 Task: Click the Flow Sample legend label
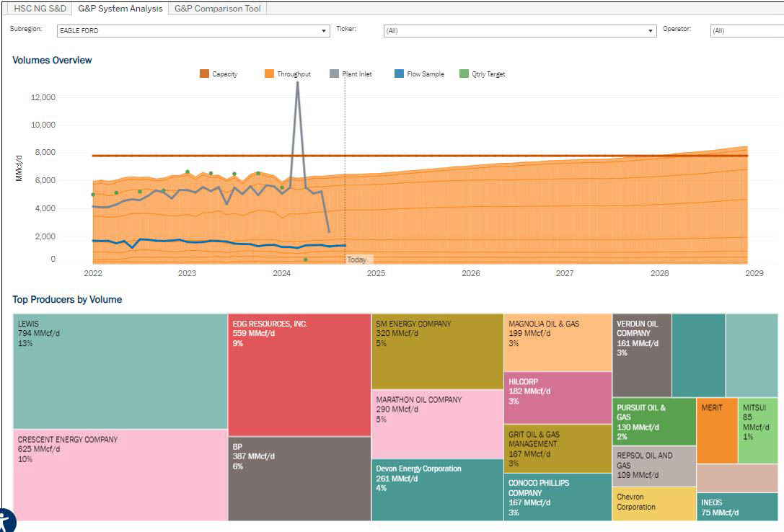coord(426,74)
